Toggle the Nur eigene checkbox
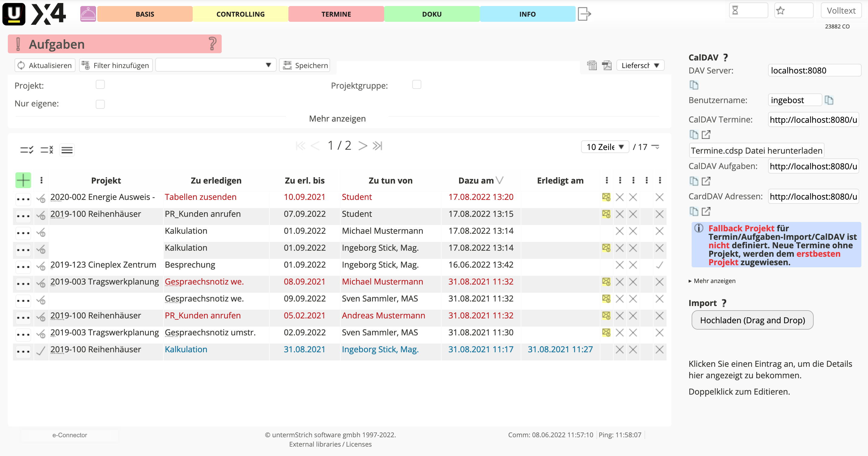The width and height of the screenshot is (868, 456). (100, 104)
